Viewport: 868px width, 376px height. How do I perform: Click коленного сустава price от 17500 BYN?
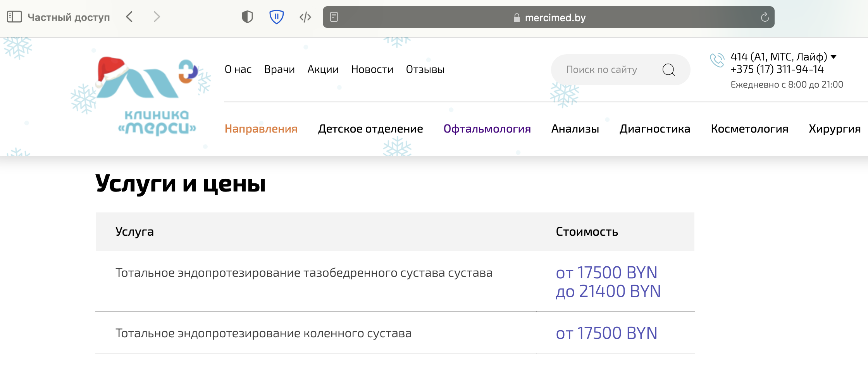coord(606,333)
